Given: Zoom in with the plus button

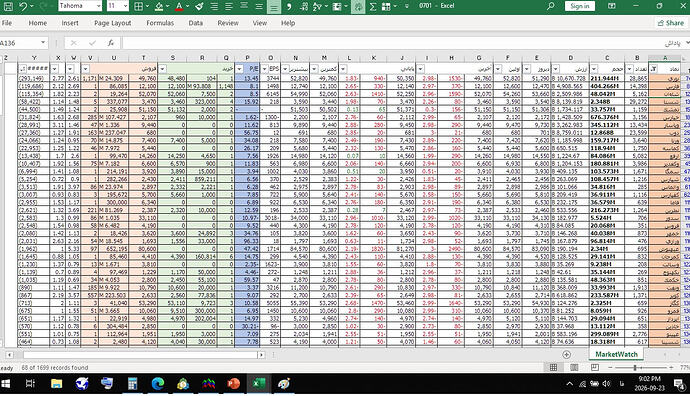Looking at the screenshot, I should (671, 367).
